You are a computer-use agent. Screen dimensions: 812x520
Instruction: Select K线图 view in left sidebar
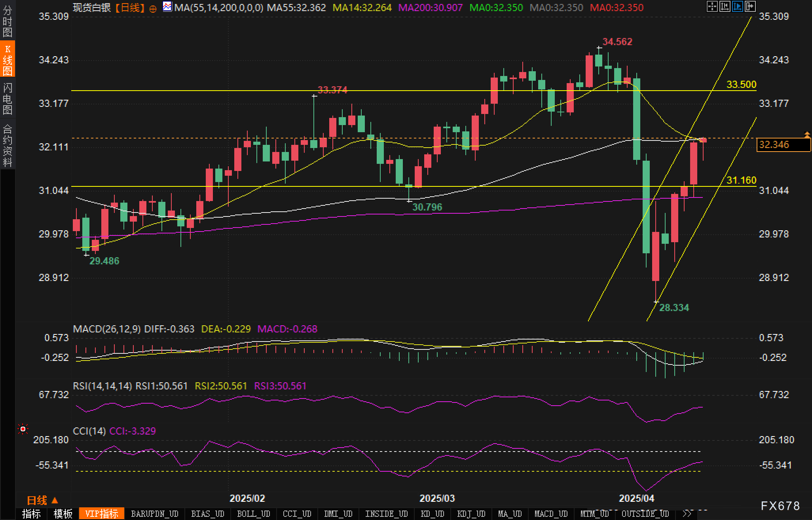7,60
